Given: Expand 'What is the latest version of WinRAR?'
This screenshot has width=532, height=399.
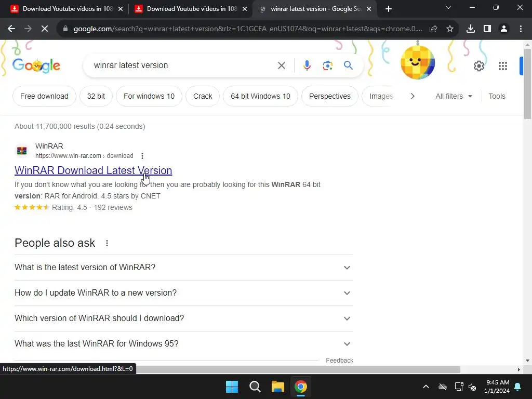Looking at the screenshot, I should (184, 268).
